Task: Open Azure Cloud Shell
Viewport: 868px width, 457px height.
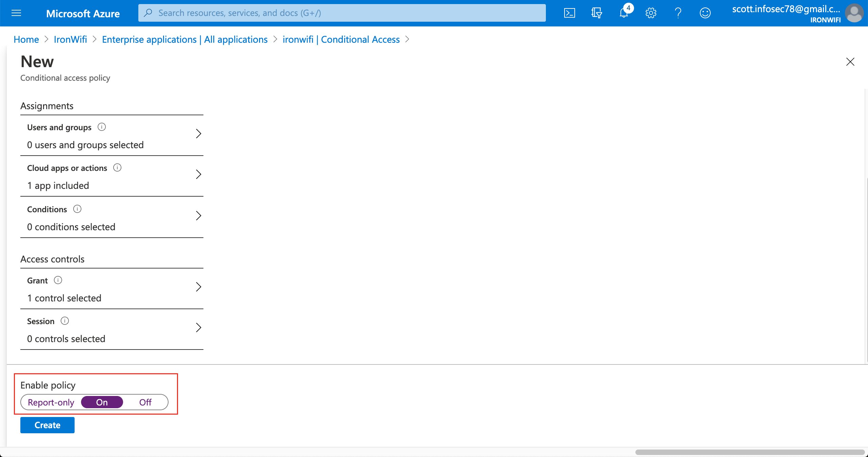Action: 570,13
